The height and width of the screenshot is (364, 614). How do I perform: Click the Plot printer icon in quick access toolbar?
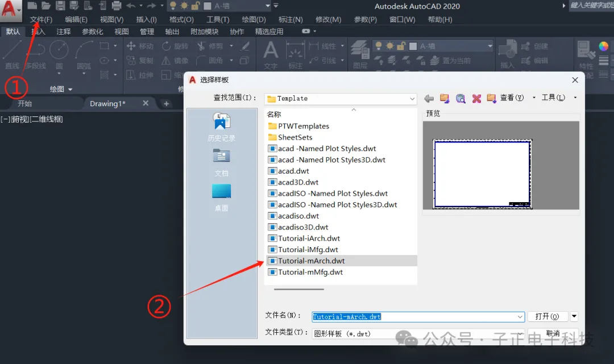tap(117, 6)
